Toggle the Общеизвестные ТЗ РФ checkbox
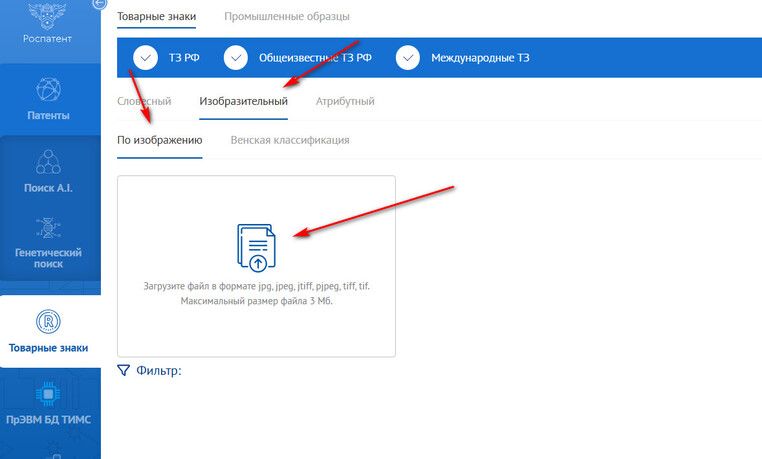The image size is (762, 459). tap(236, 58)
